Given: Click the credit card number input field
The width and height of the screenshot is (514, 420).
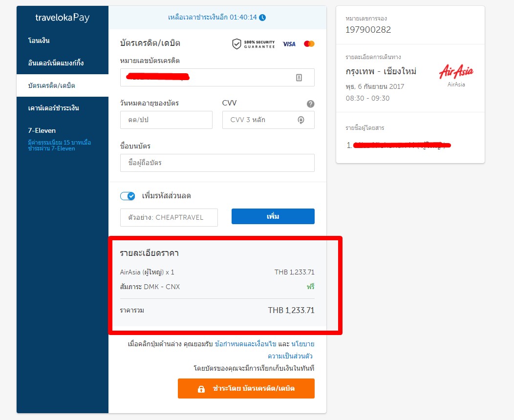Looking at the screenshot, I should [x=217, y=78].
